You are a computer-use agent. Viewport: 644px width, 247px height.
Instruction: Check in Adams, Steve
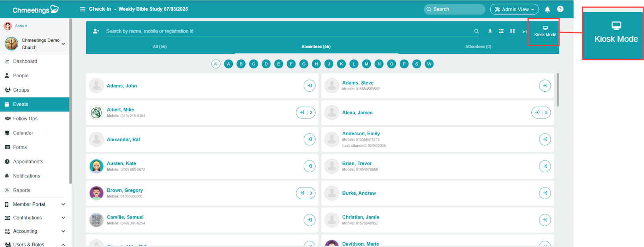545,86
